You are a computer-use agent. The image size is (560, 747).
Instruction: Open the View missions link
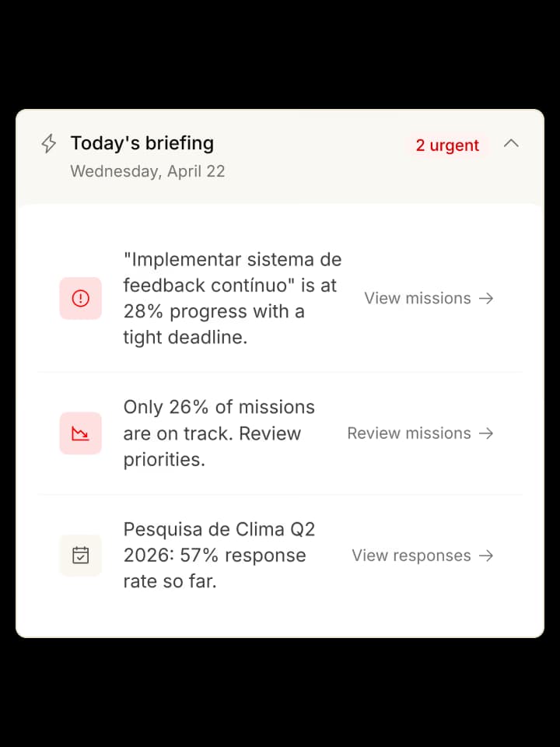point(418,298)
